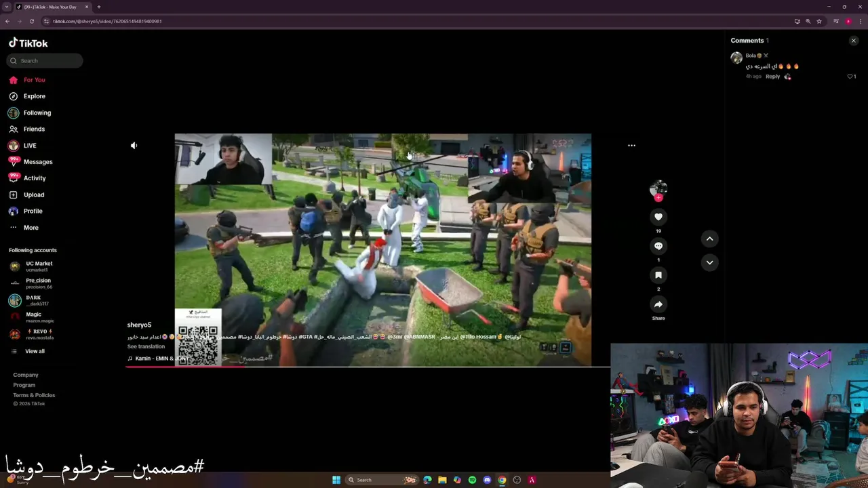Install app from address bar icon
Viewport: 868px width, 488px height.
pos(797,21)
